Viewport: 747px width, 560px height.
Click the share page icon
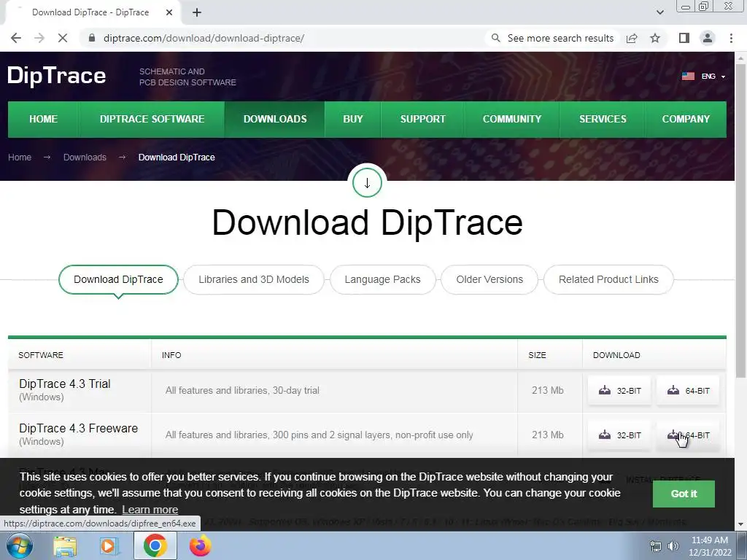coord(632,38)
